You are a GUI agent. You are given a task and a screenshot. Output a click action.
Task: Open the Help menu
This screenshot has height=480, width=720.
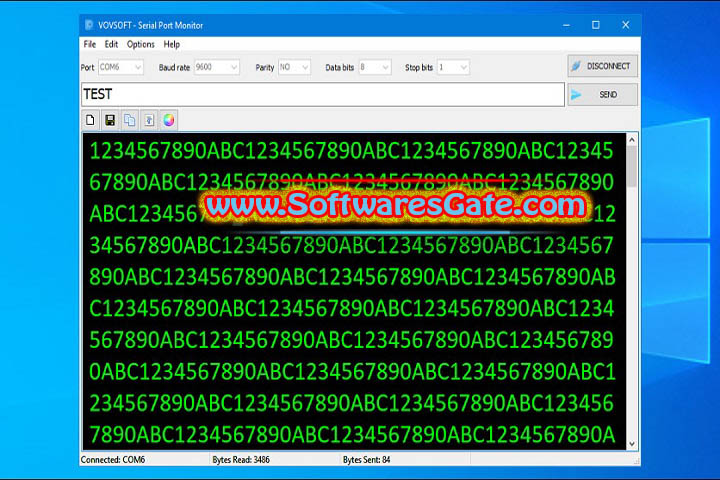172,44
